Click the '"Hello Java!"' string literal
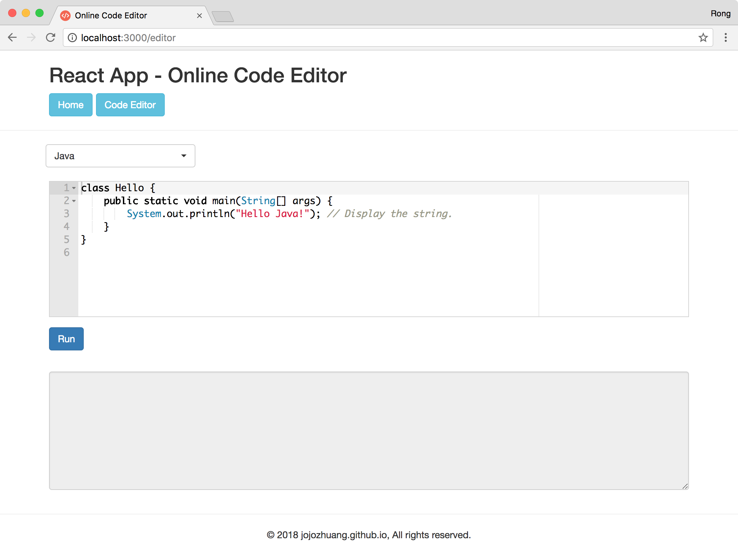Image resolution: width=738 pixels, height=560 pixels. click(x=272, y=214)
